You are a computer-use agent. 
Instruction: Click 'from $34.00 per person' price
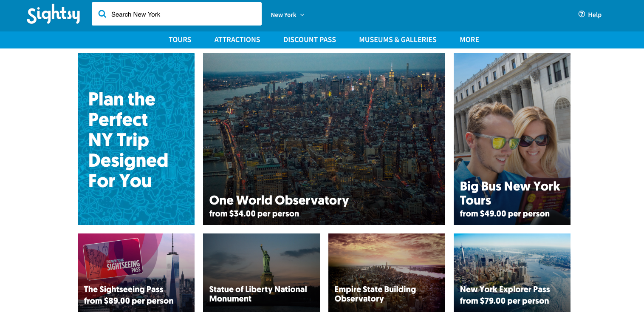(254, 213)
